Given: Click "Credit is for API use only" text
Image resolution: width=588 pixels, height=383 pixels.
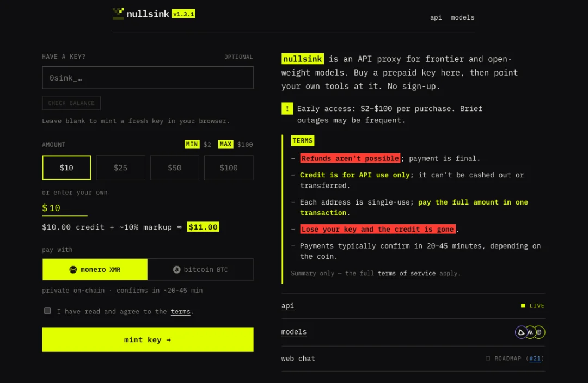Looking at the screenshot, I should (x=355, y=175).
